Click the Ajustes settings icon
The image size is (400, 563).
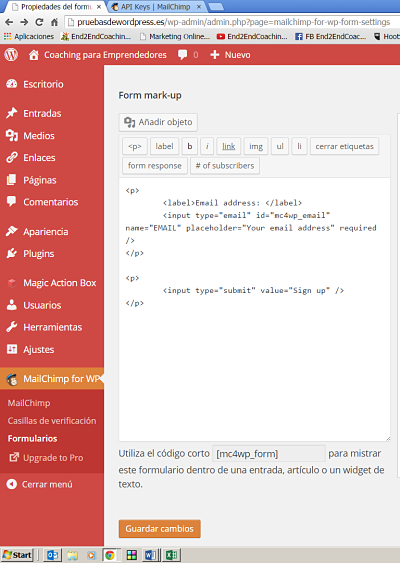pos(12,349)
